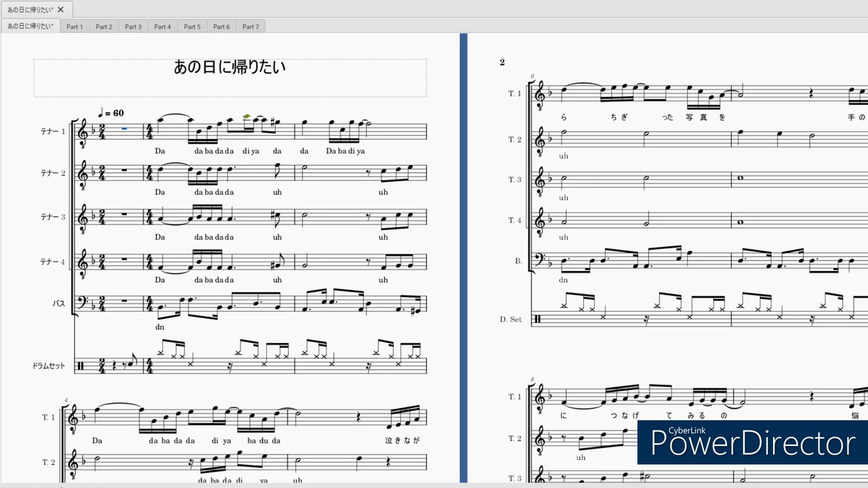Click the blue divider between score pages

(464, 258)
